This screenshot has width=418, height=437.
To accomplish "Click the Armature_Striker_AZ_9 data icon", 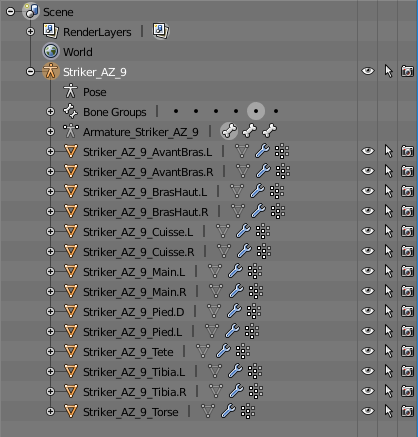I will tap(71, 131).
